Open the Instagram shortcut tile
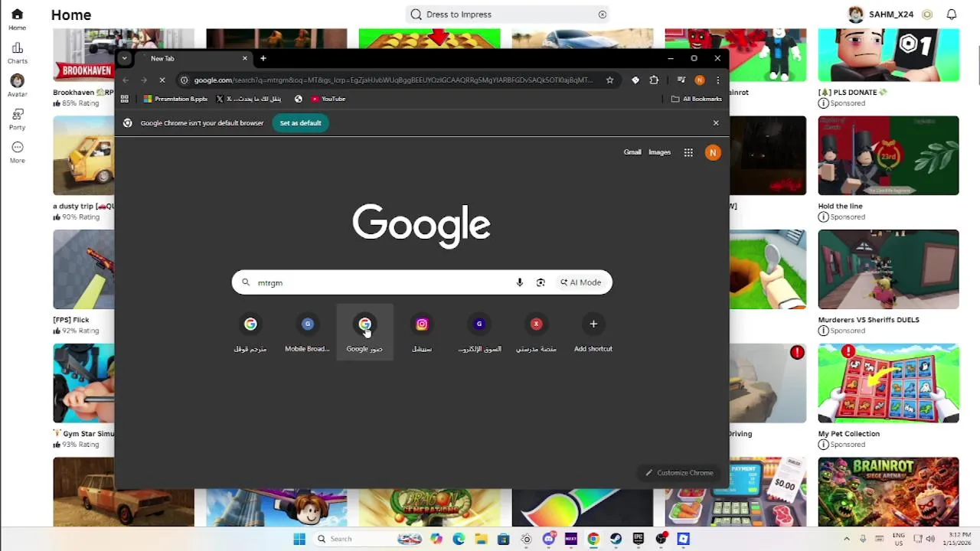This screenshot has height=551, width=980. (x=422, y=333)
